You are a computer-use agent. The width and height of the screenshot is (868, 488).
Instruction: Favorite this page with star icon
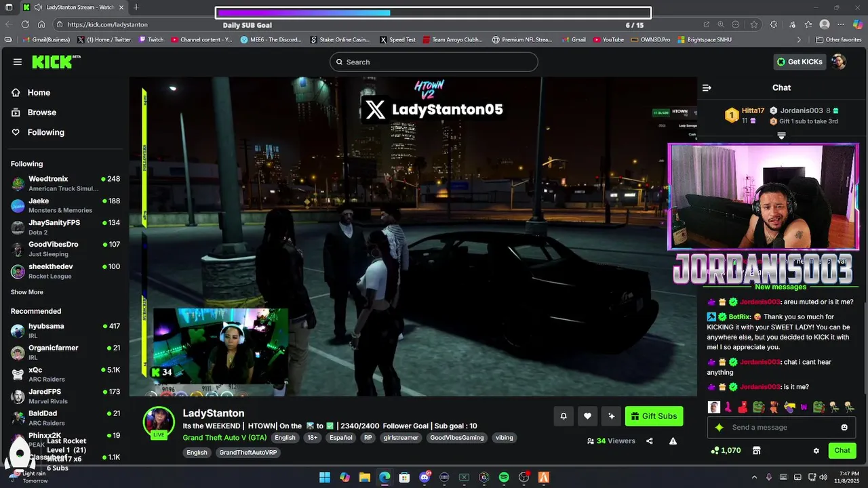click(754, 24)
